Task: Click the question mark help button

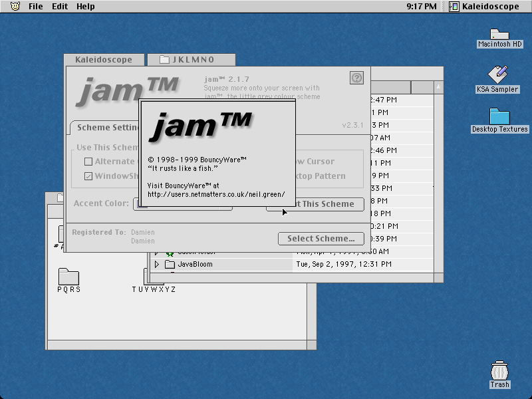Action: click(x=356, y=78)
